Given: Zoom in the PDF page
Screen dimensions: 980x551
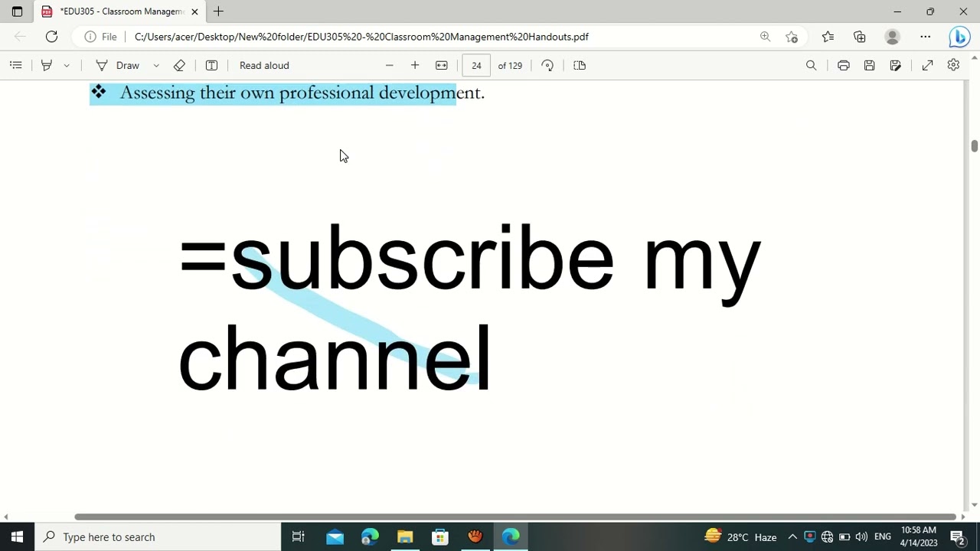Looking at the screenshot, I should [415, 65].
